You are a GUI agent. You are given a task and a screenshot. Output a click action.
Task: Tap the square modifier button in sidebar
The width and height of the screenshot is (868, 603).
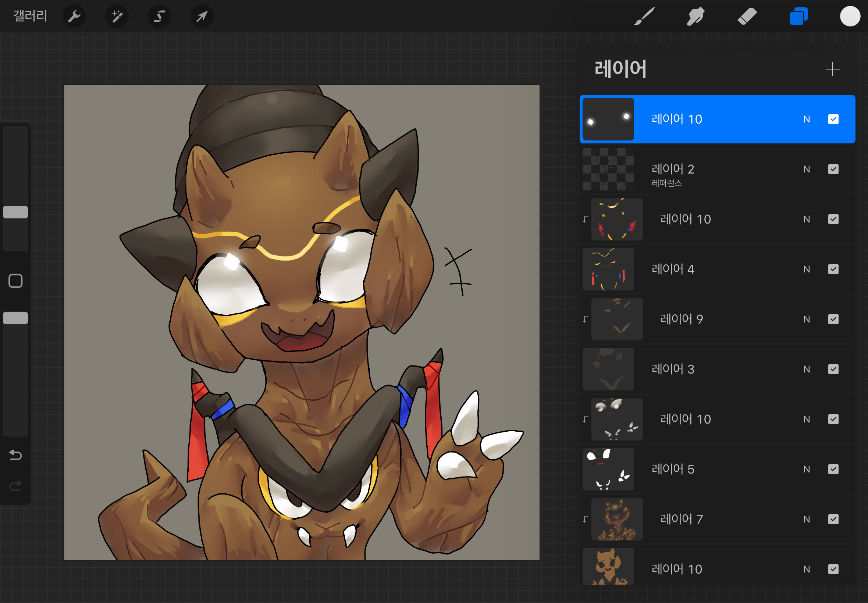point(15,281)
